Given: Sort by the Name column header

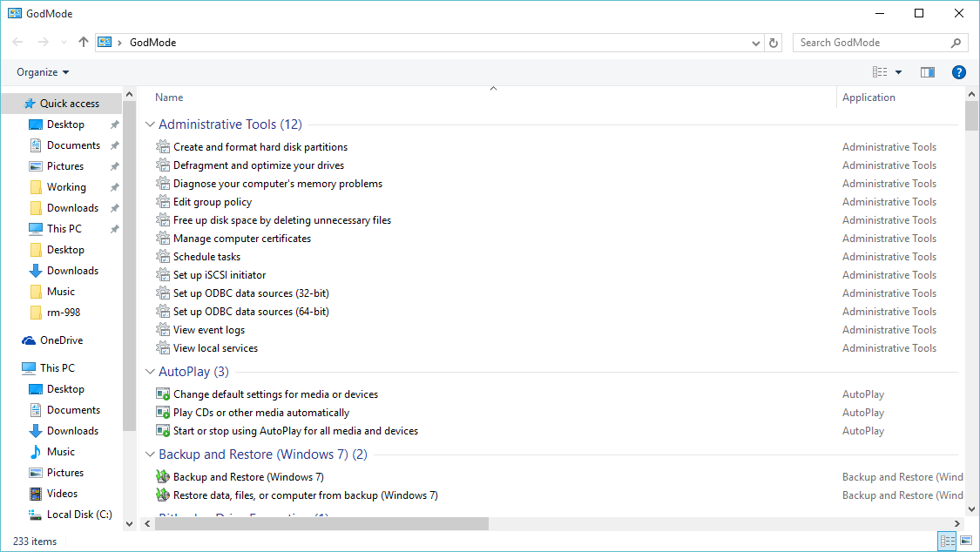Looking at the screenshot, I should (169, 98).
